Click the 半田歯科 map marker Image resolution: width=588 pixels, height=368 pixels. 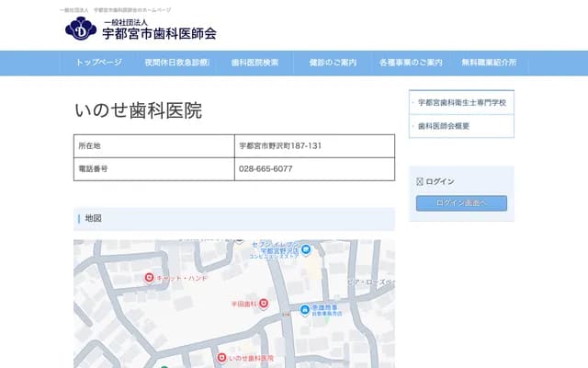click(x=264, y=303)
